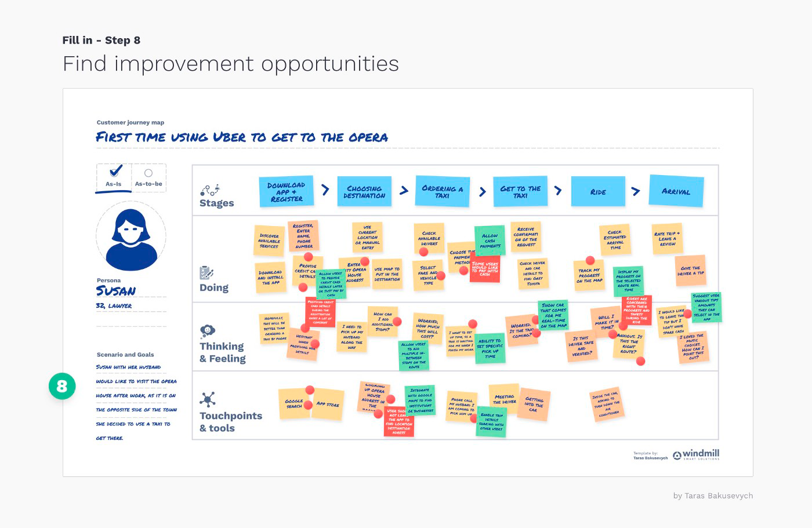Click the 'Google search' touchpoint note
The width and height of the screenshot is (812, 528).
(x=294, y=403)
